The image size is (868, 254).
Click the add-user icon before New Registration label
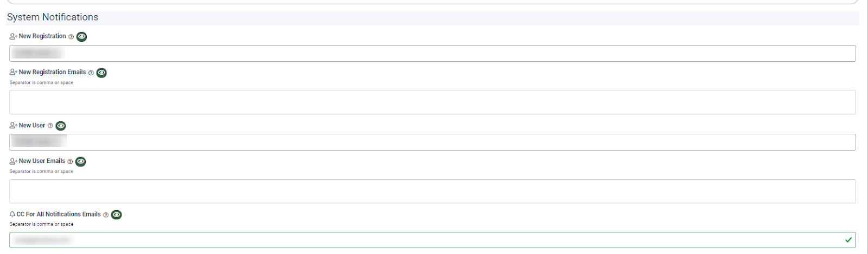[x=14, y=36]
